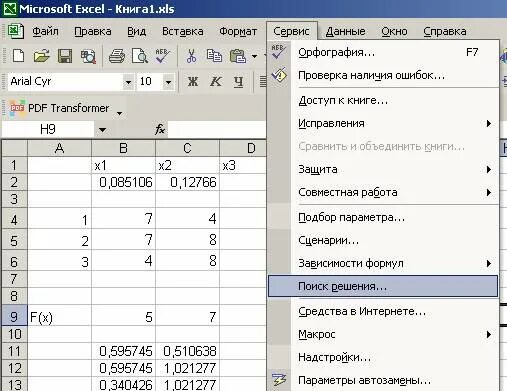Open the Окно menu
This screenshot has height=391, width=507.
[394, 31]
